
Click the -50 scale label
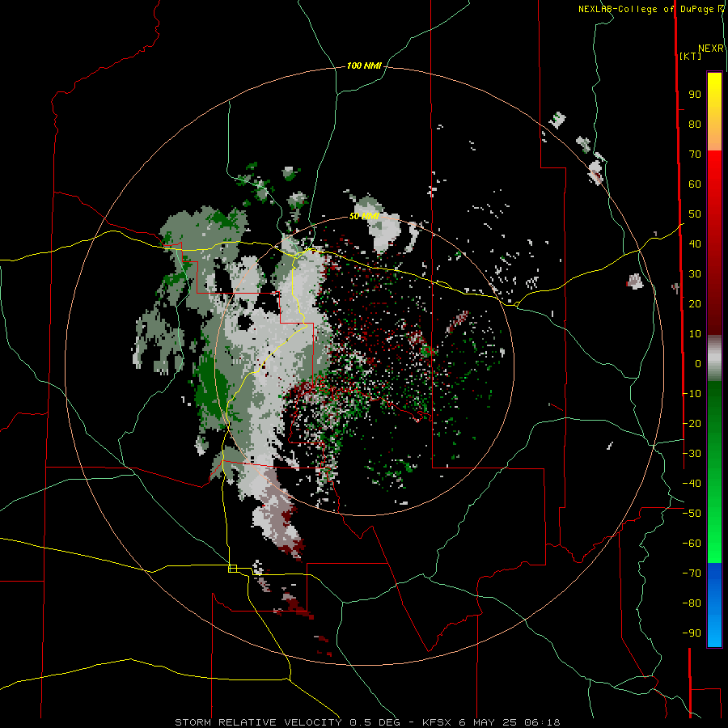pos(692,514)
